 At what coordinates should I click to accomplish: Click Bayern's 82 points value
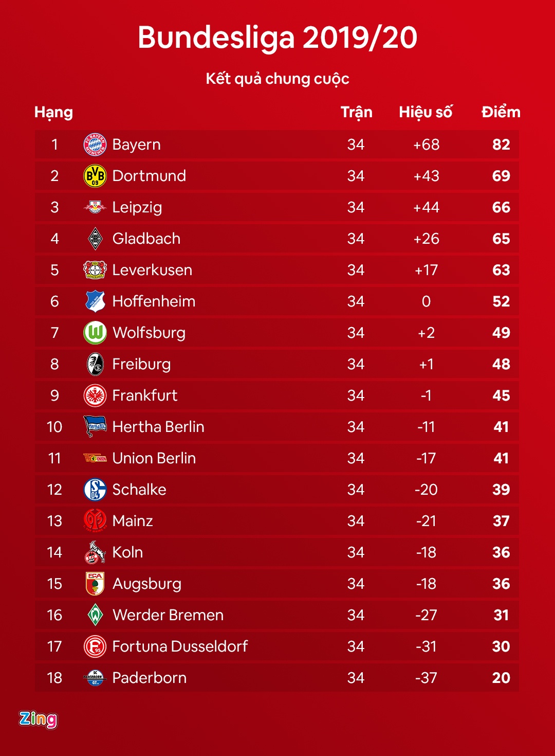[501, 145]
